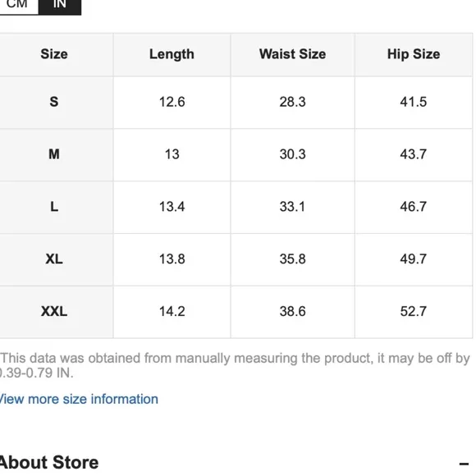Select the Waist Size column header
Image resolution: width=476 pixels, height=476 pixels.
293,54
